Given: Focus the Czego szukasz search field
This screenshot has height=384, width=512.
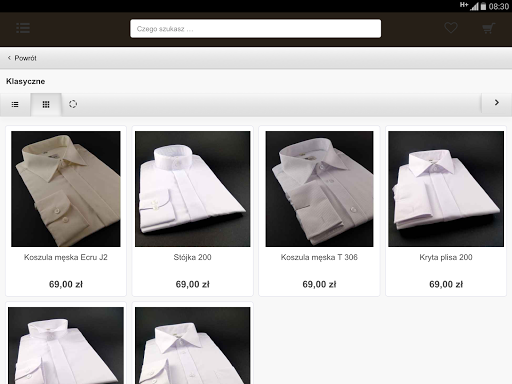Looking at the screenshot, I should pyautogui.click(x=256, y=29).
